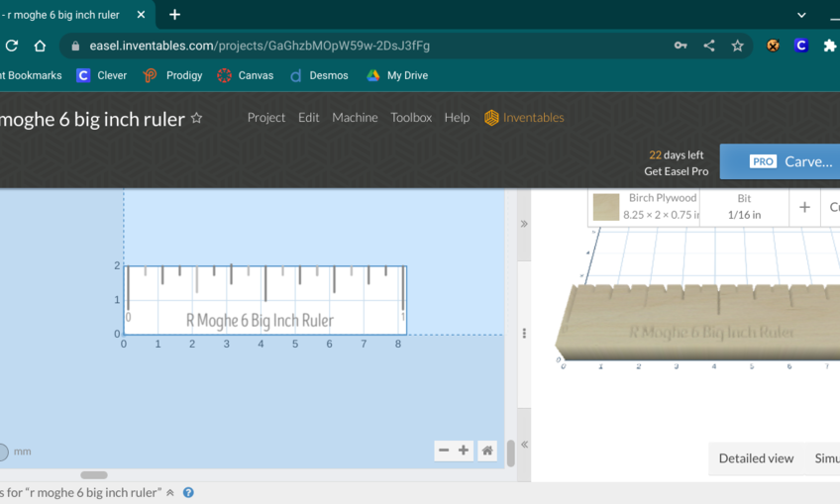Click the saved password key icon

[x=681, y=46]
